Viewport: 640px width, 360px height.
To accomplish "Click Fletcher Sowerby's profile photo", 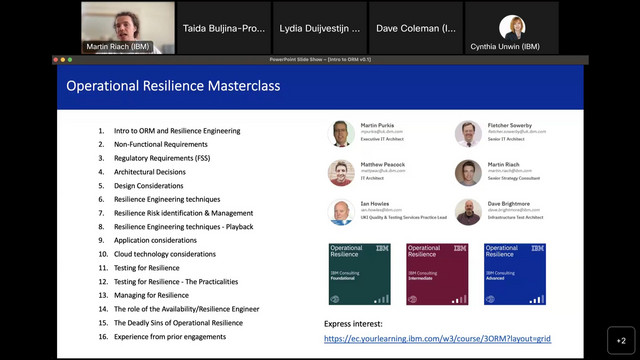I will click(x=468, y=133).
